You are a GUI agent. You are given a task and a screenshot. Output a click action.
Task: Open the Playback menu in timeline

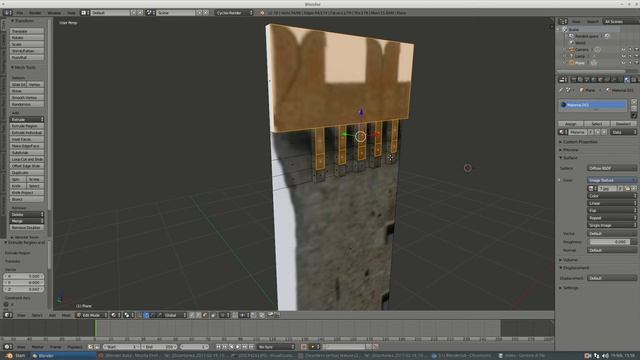point(75,347)
